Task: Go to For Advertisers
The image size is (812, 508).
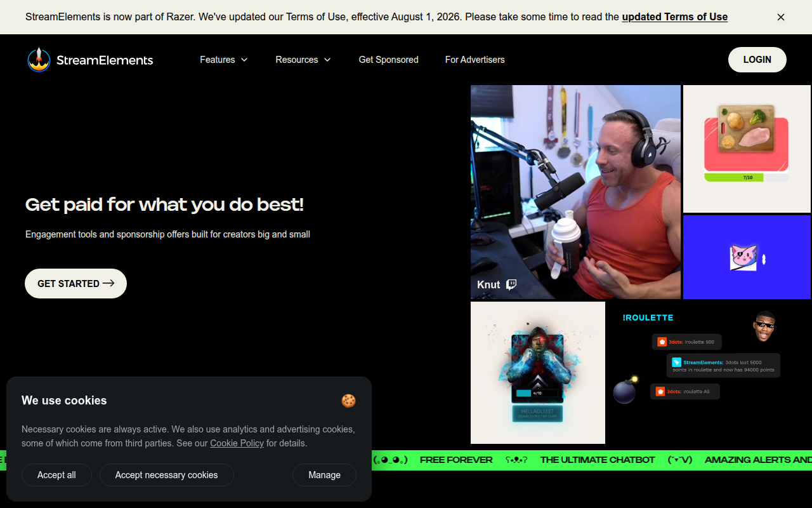Action: [475, 60]
